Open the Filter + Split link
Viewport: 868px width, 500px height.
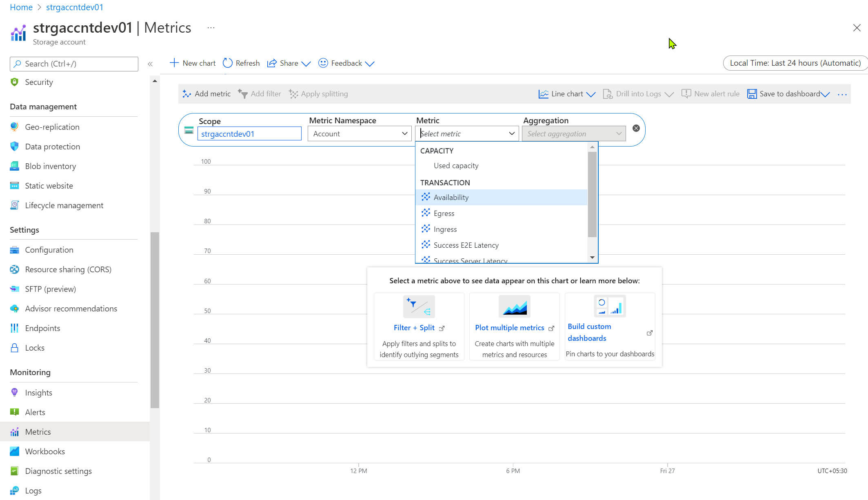[414, 328]
